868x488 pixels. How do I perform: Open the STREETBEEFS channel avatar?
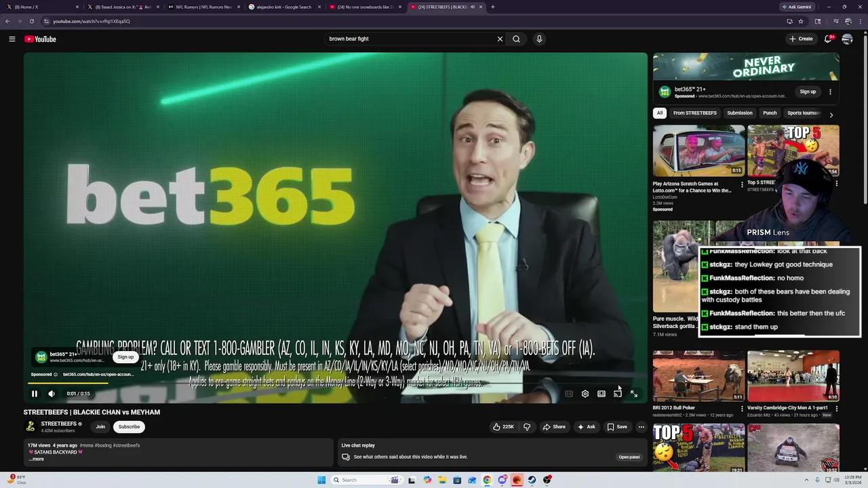pos(30,426)
